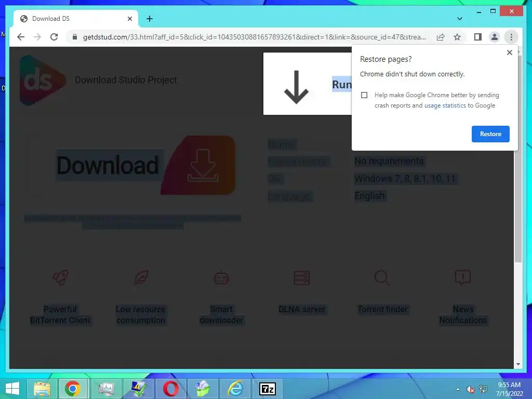
Task: Launch Internet Explorer from the taskbar
Action: coord(235,389)
